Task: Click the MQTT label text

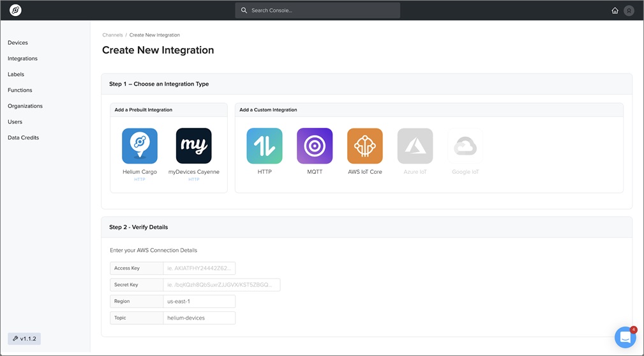Action: tap(315, 172)
